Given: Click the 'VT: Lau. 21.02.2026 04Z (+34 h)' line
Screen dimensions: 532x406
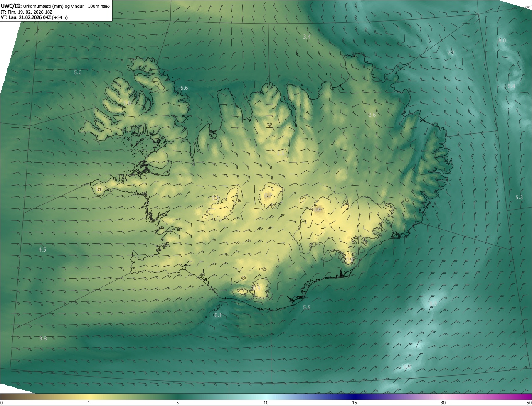Looking at the screenshot, I should click(34, 17).
